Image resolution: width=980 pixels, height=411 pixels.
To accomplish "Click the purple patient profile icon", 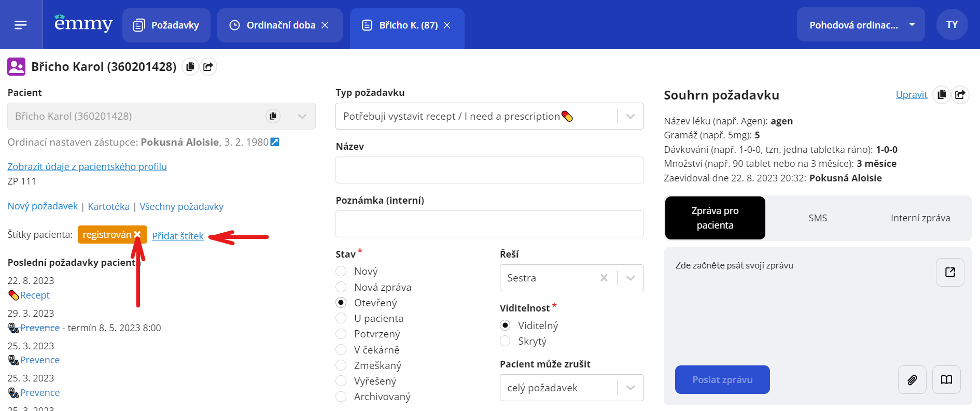I will tap(17, 66).
